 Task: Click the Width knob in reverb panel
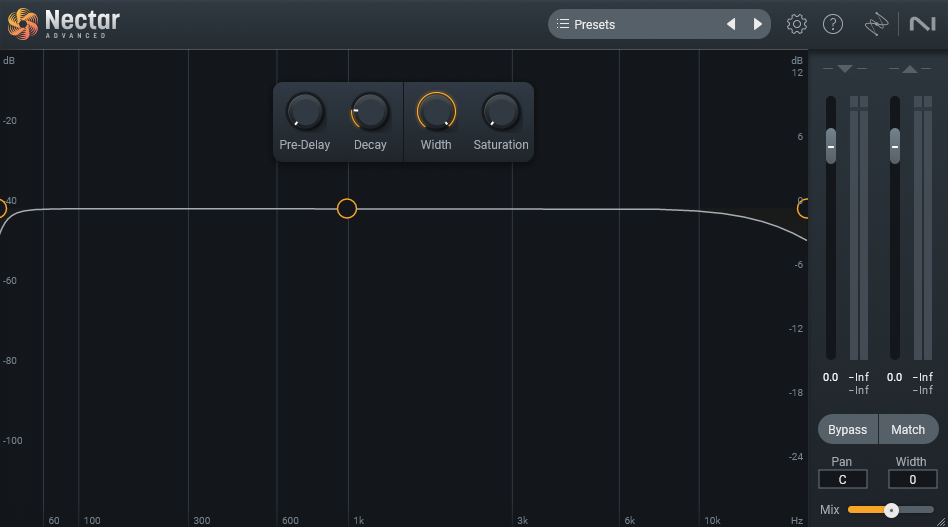tap(436, 112)
